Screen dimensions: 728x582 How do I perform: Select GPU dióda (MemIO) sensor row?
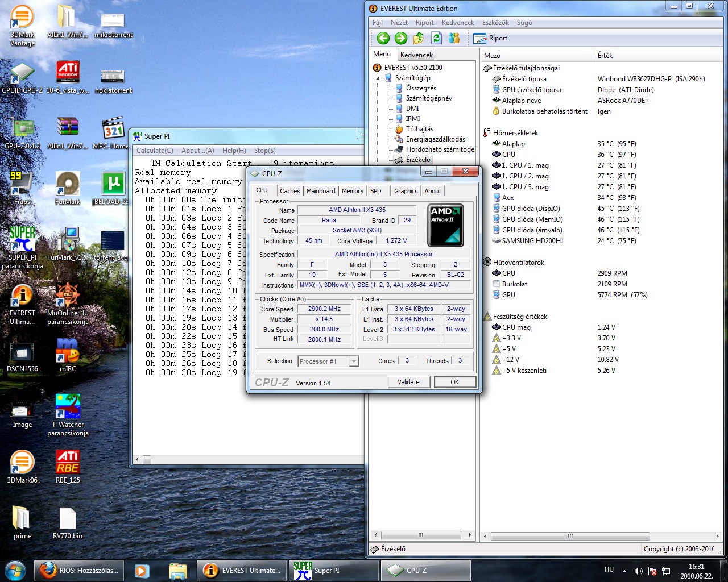[602, 219]
